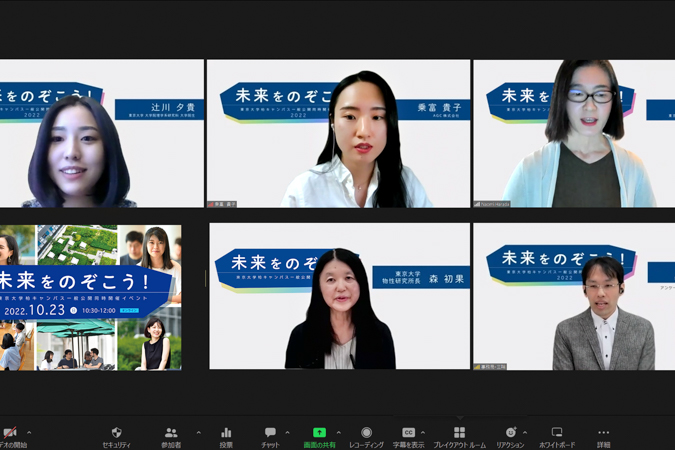Open the 参加者 participants panel

click(171, 438)
